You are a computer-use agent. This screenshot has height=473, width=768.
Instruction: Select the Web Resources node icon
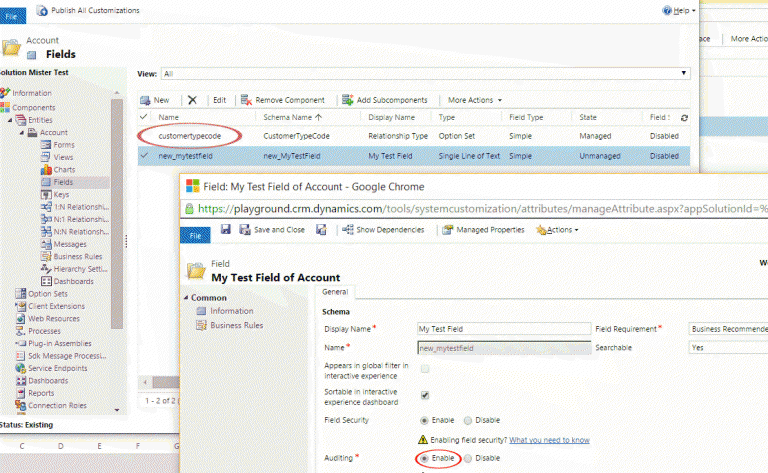tap(21, 318)
